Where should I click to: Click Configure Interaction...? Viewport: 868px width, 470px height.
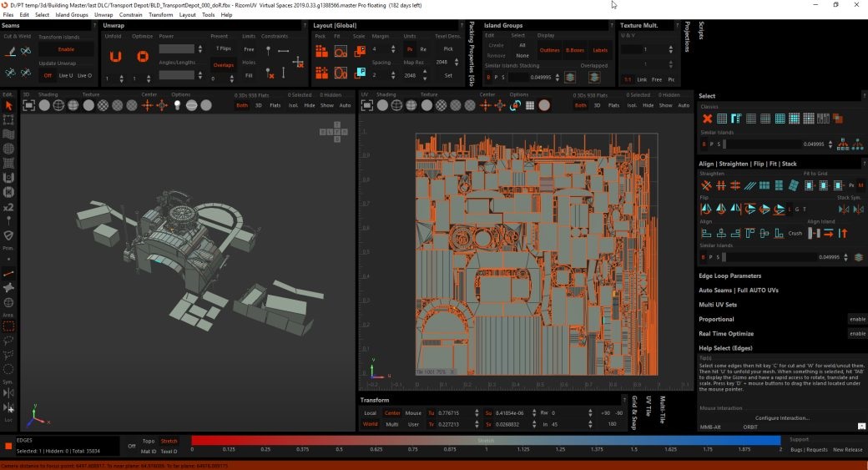(x=782, y=418)
